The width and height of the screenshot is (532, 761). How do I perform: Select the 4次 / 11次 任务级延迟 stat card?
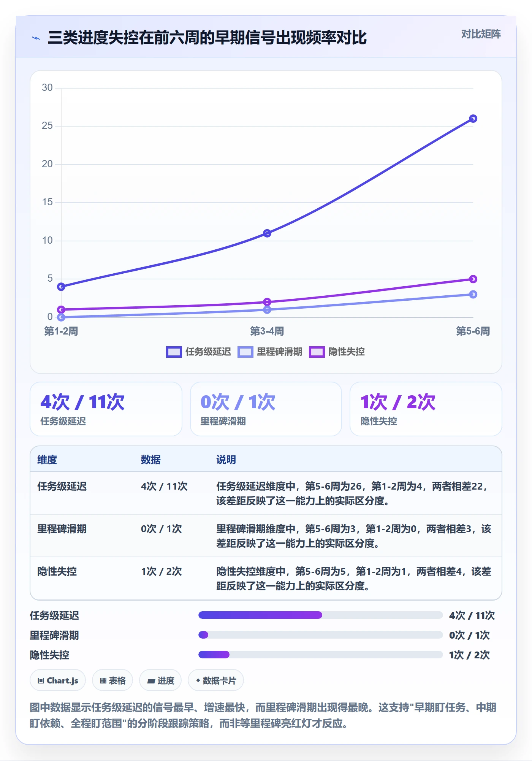(106, 409)
